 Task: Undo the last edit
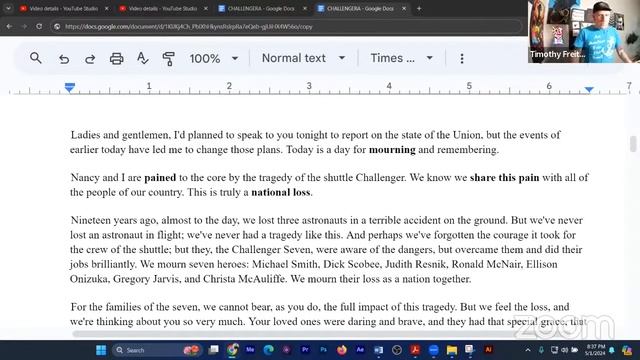click(64, 59)
